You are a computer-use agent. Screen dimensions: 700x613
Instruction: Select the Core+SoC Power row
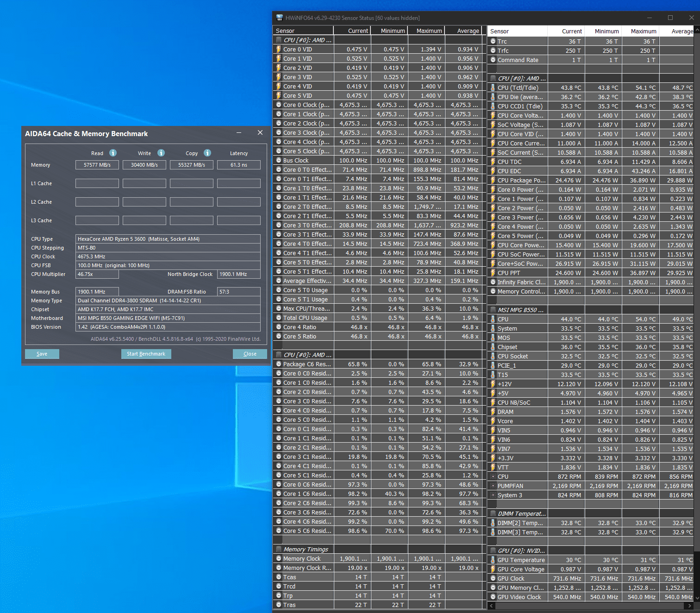(x=590, y=263)
